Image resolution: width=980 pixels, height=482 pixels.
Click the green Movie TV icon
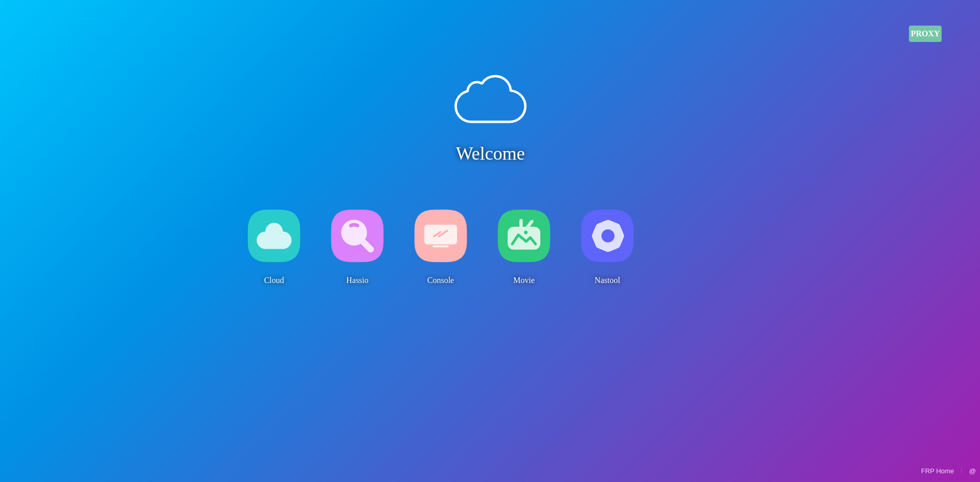pos(523,236)
